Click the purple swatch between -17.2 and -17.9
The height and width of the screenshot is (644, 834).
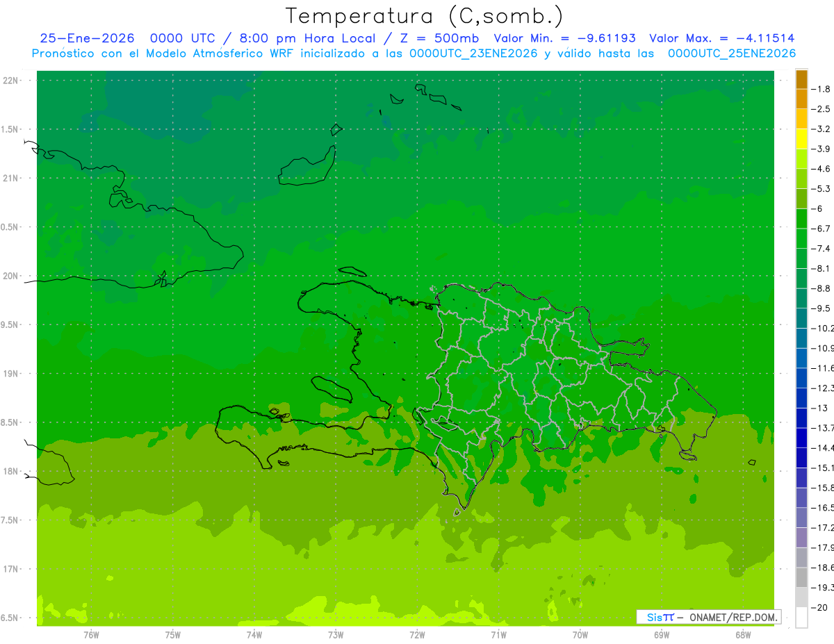pos(801,538)
